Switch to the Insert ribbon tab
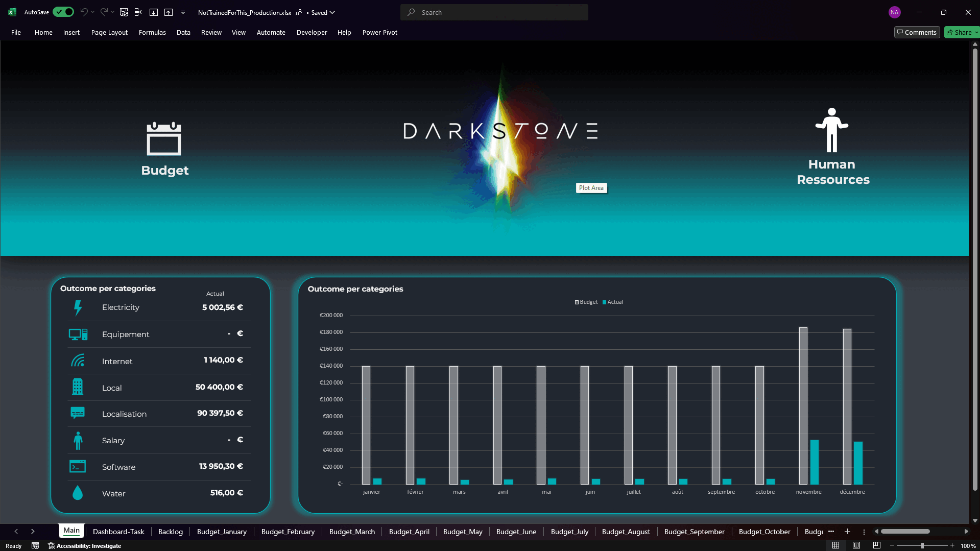Screen dimensions: 980x551 71,32
